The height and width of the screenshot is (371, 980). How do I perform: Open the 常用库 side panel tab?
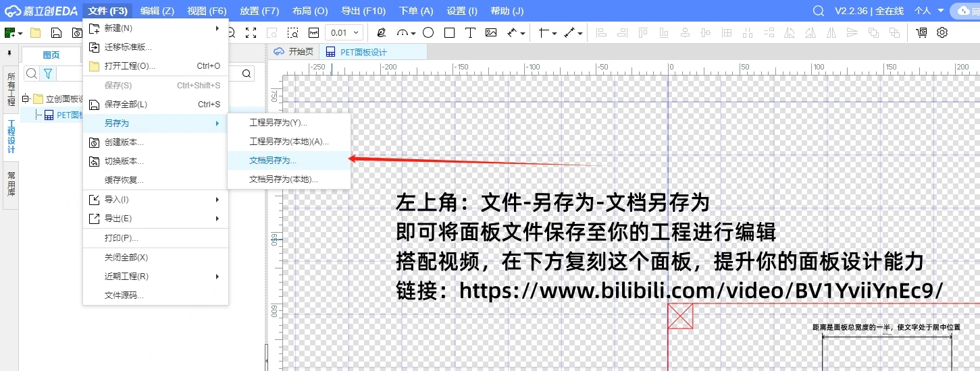11,184
